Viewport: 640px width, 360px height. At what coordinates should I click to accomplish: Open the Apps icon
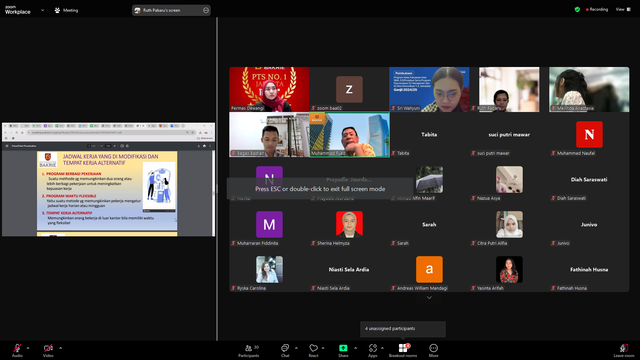tap(373, 348)
